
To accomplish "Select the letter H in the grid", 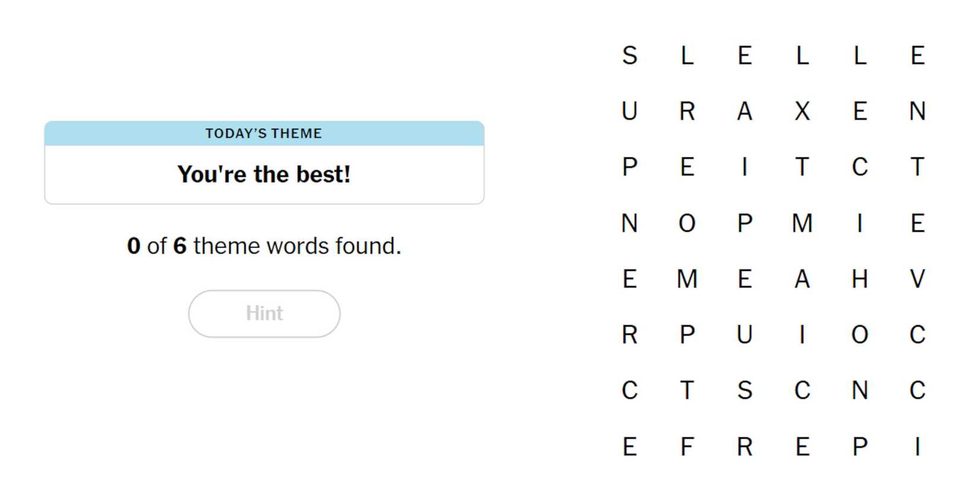I will coord(859,279).
